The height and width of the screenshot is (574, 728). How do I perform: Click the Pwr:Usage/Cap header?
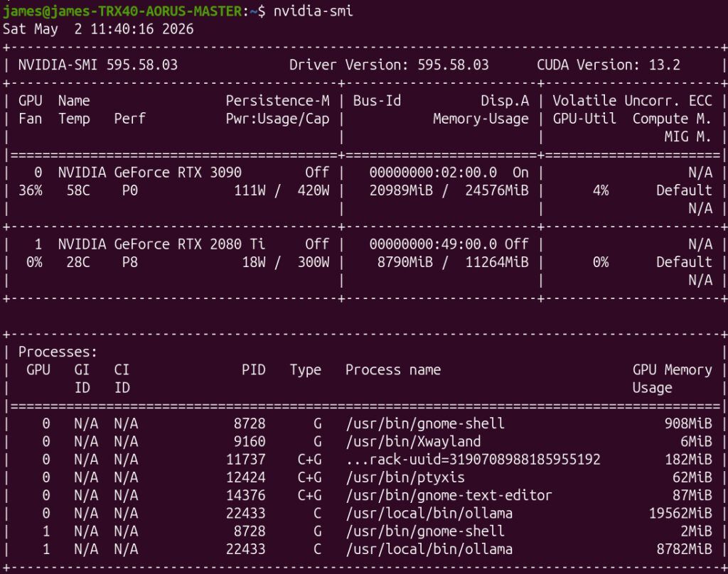click(x=277, y=119)
